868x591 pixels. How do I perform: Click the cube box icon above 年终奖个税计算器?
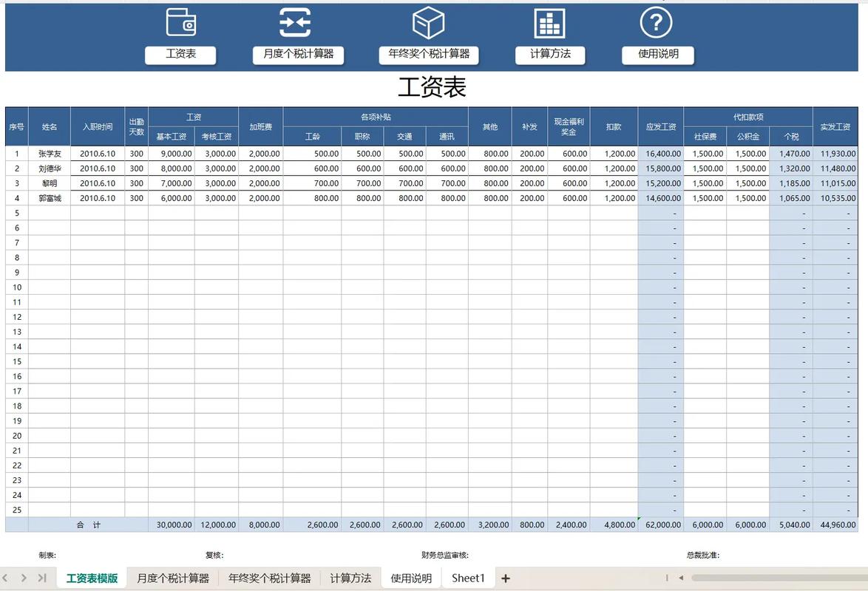coord(429,23)
